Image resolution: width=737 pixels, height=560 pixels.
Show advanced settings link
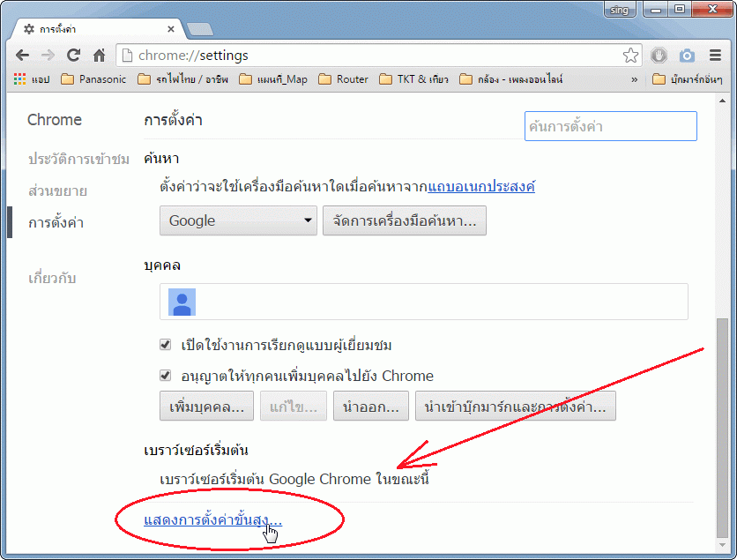(213, 519)
